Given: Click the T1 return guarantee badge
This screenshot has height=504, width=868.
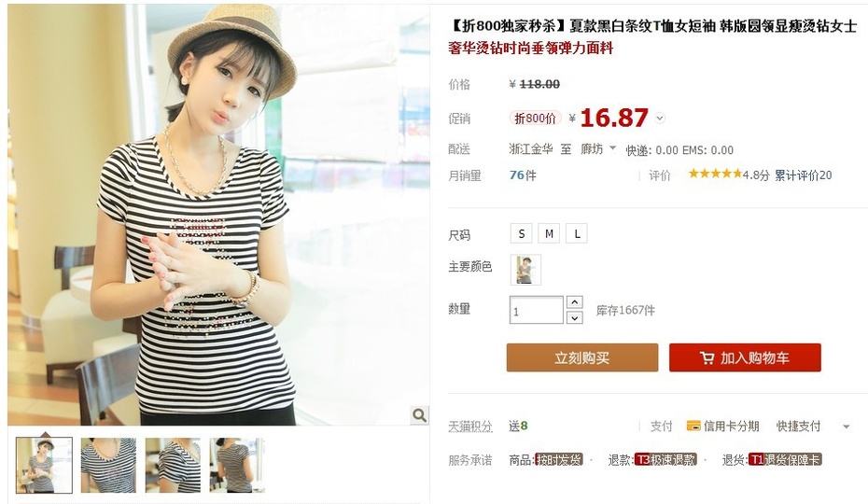Looking at the screenshot, I should pos(785,460).
